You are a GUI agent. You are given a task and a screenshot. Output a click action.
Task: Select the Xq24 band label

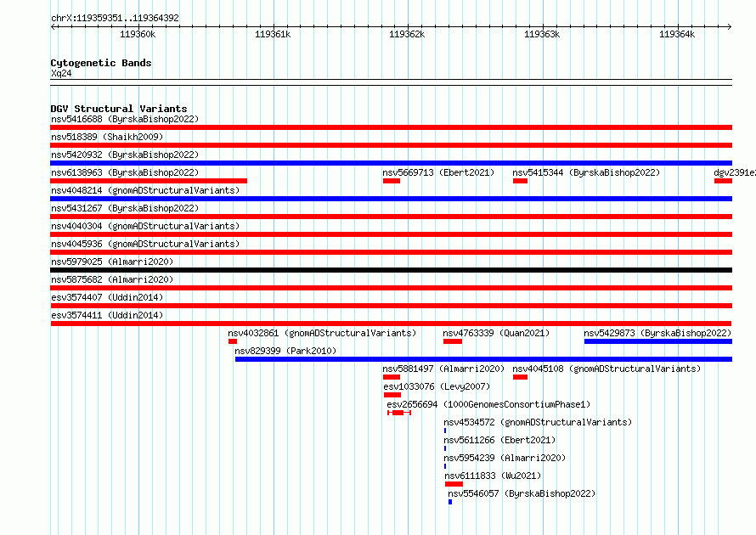[61, 73]
